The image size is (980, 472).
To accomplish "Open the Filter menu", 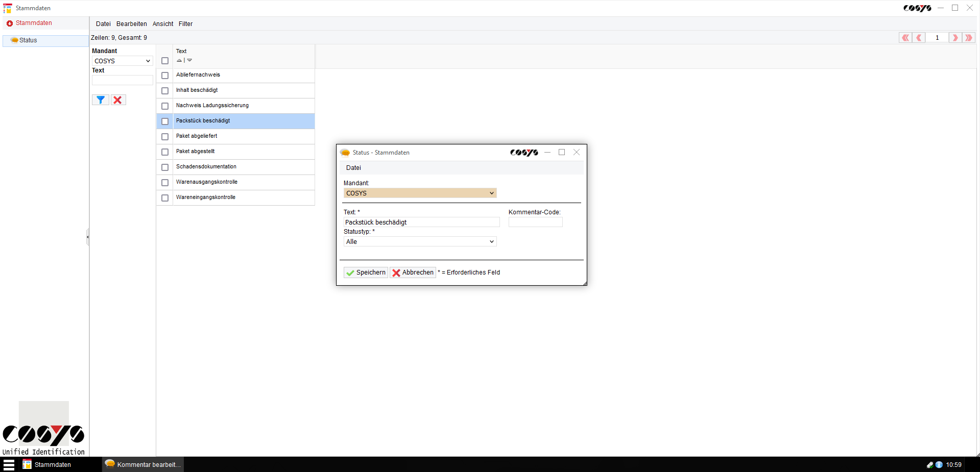I will tap(185, 24).
